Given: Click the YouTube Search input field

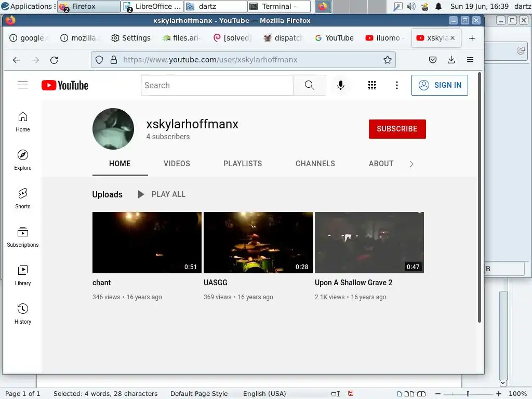Looking at the screenshot, I should point(217,85).
